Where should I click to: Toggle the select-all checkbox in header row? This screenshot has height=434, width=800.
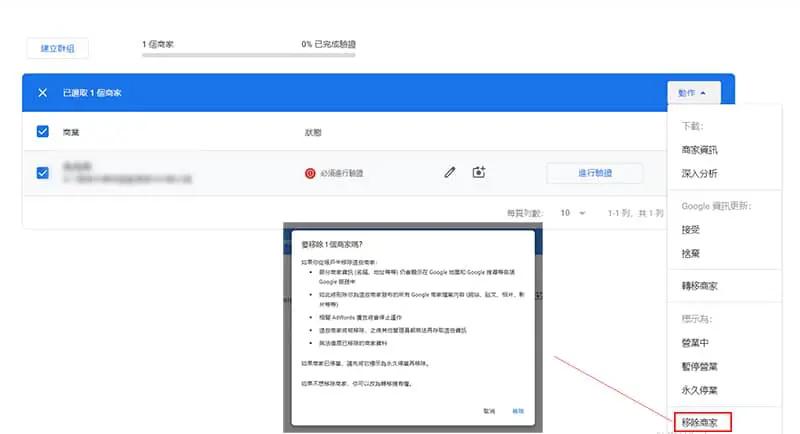point(42,131)
